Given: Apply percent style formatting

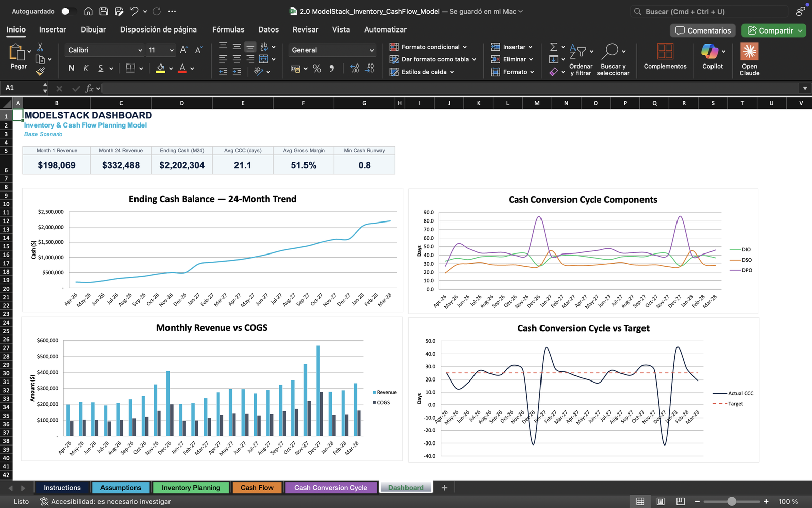Looking at the screenshot, I should [x=317, y=69].
